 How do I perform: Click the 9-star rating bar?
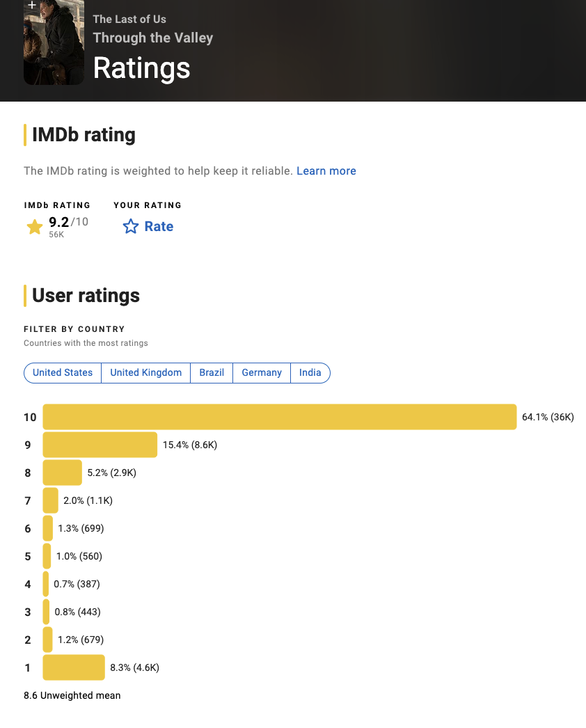(x=100, y=445)
